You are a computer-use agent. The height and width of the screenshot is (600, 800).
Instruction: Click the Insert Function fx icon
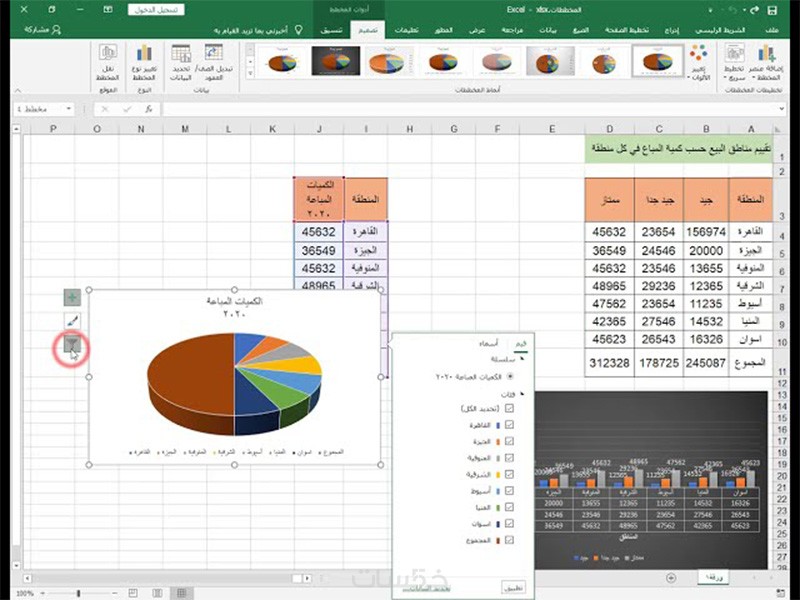coord(148,109)
